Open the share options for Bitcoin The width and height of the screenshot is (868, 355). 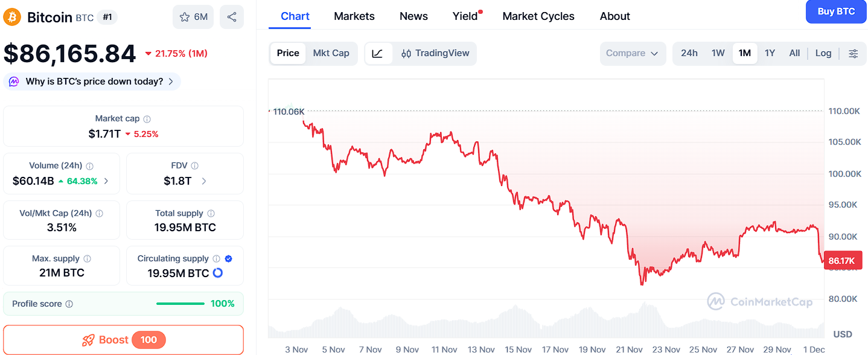(232, 16)
